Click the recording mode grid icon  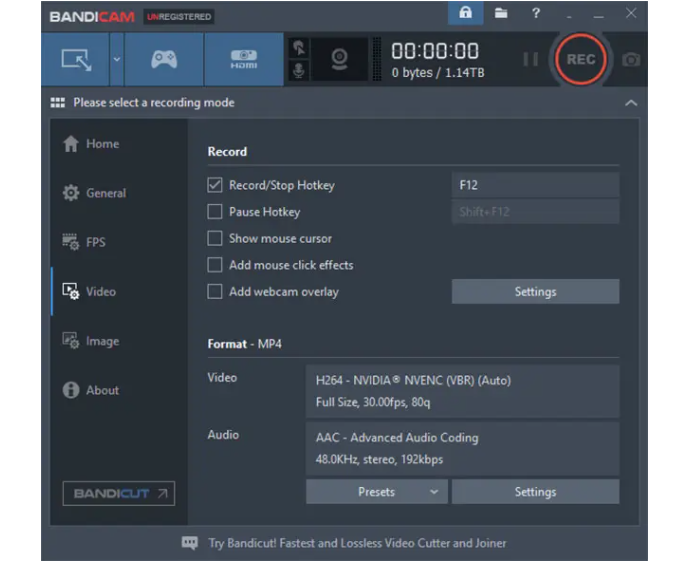pyautogui.click(x=58, y=103)
